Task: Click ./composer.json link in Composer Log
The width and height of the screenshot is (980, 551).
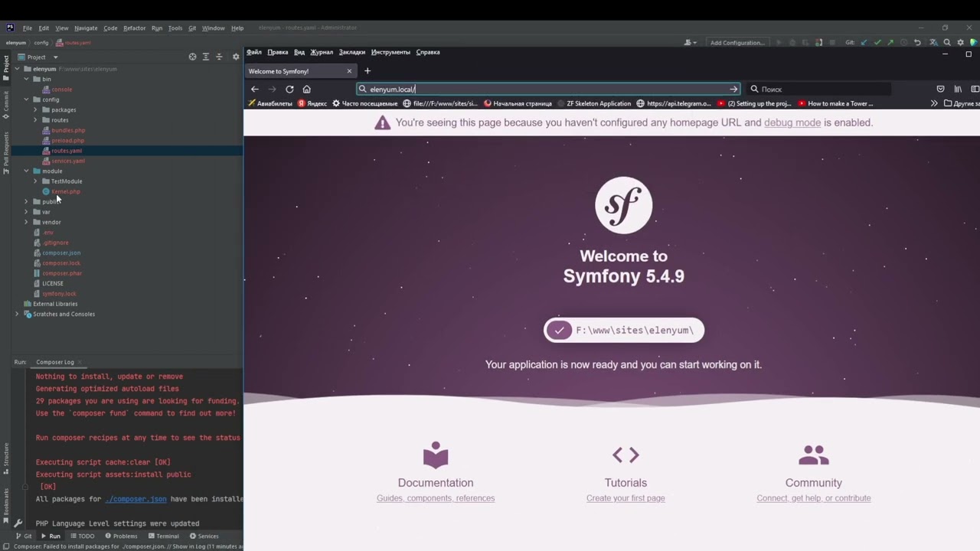Action: coord(136,499)
